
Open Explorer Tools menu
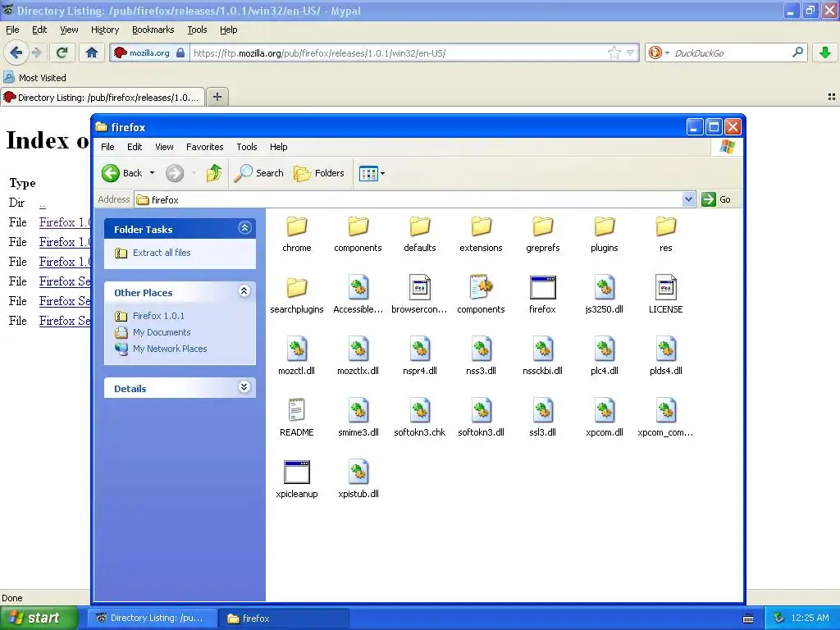coord(246,147)
